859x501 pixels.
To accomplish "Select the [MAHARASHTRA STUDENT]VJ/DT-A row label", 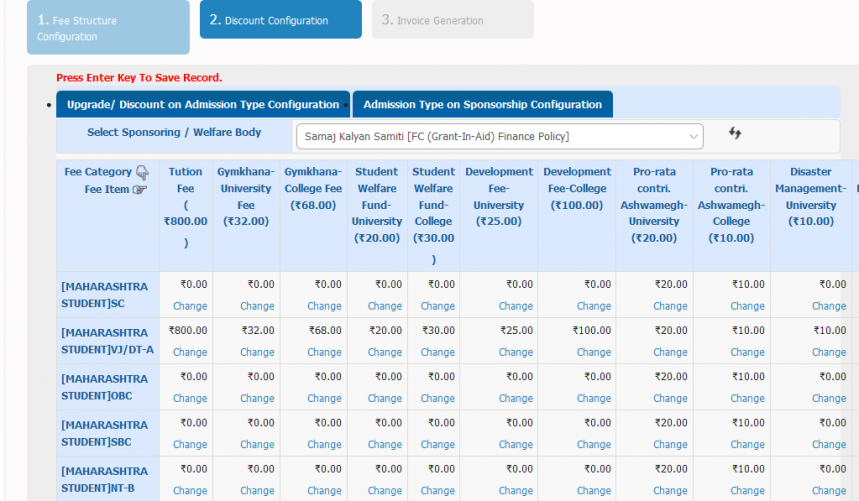I will pyautogui.click(x=107, y=341).
